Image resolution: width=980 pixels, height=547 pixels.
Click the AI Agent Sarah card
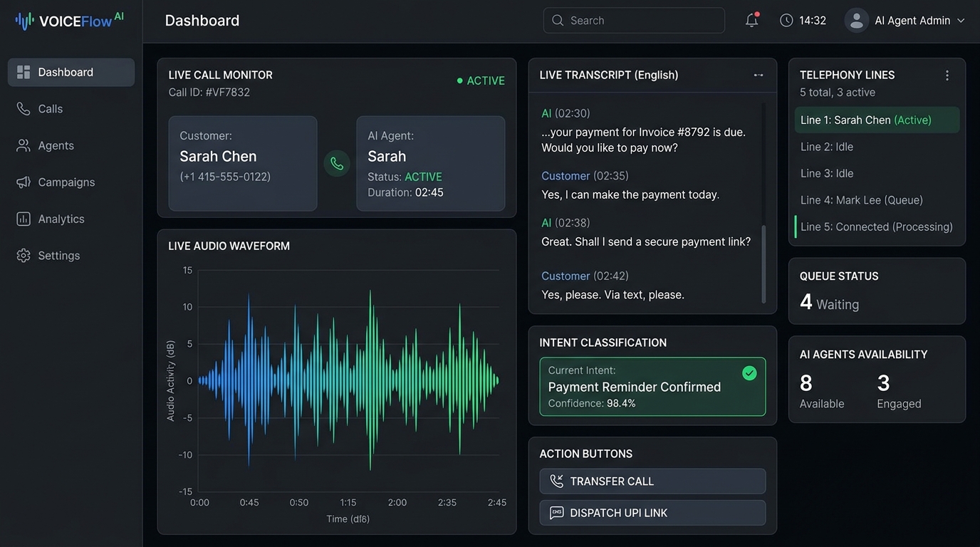[x=431, y=163]
